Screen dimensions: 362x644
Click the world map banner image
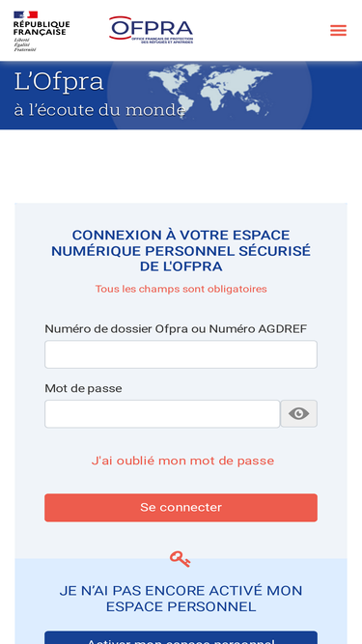tap(209, 94)
